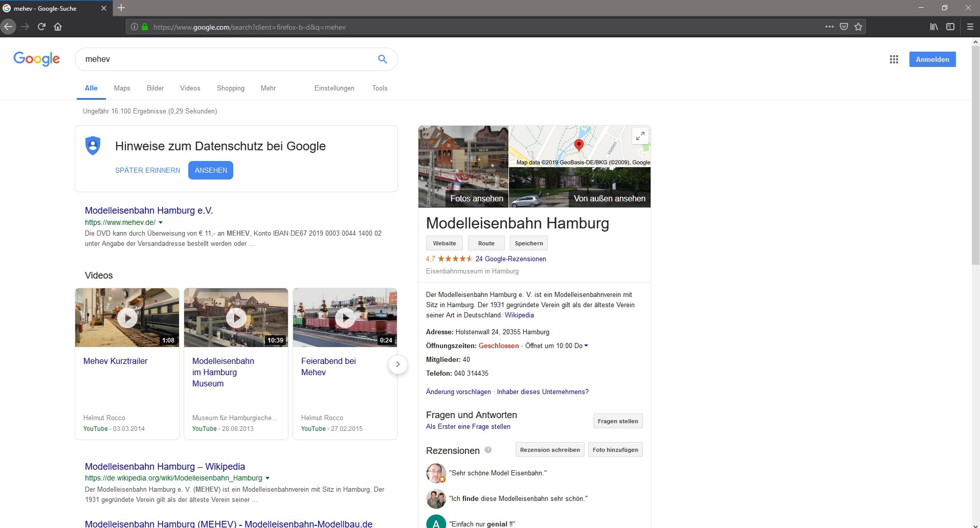Show next videos with the carousel arrow
980x528 pixels.
tap(397, 364)
